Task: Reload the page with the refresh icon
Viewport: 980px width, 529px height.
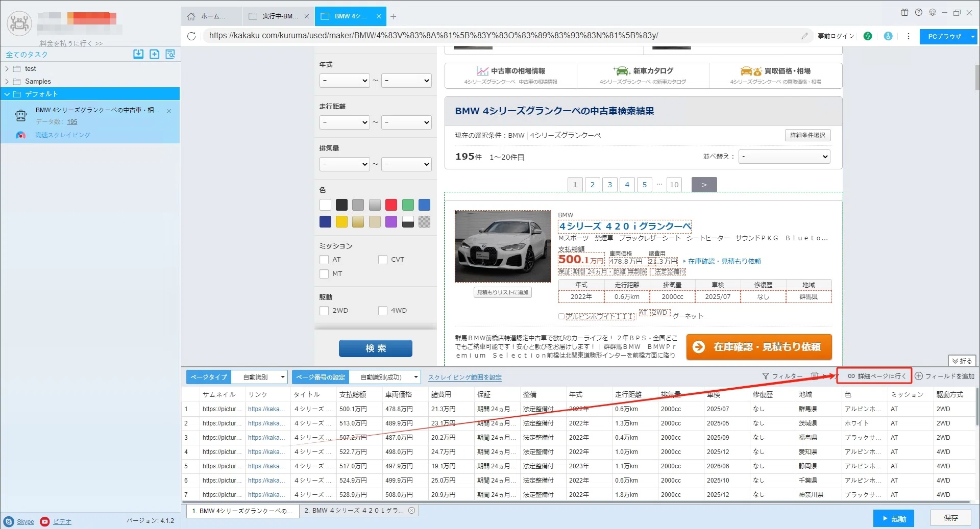Action: click(191, 36)
